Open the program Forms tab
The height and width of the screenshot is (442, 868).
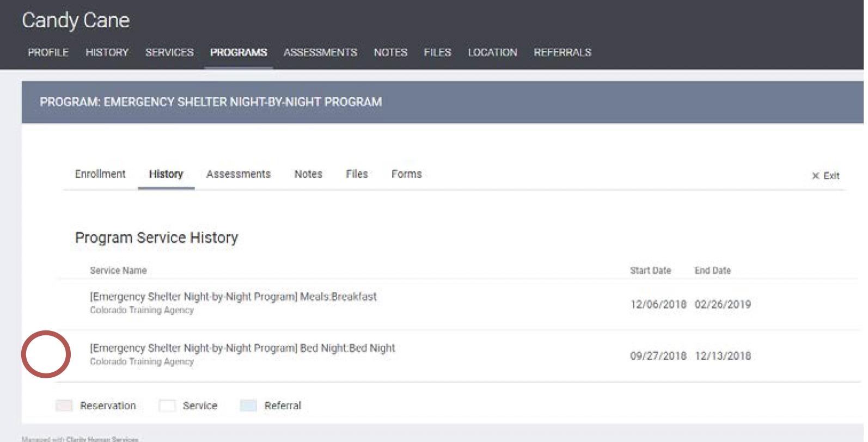coord(406,174)
